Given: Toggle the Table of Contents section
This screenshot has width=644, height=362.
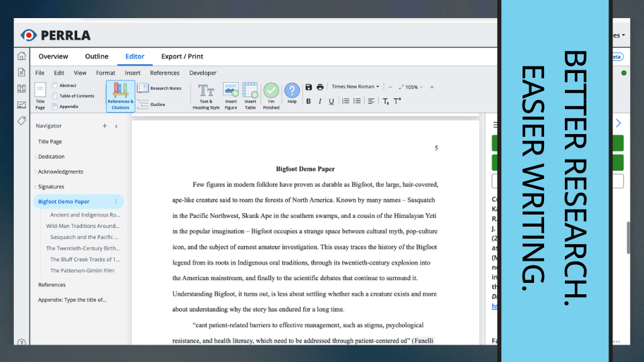Looking at the screenshot, I should pos(73,96).
